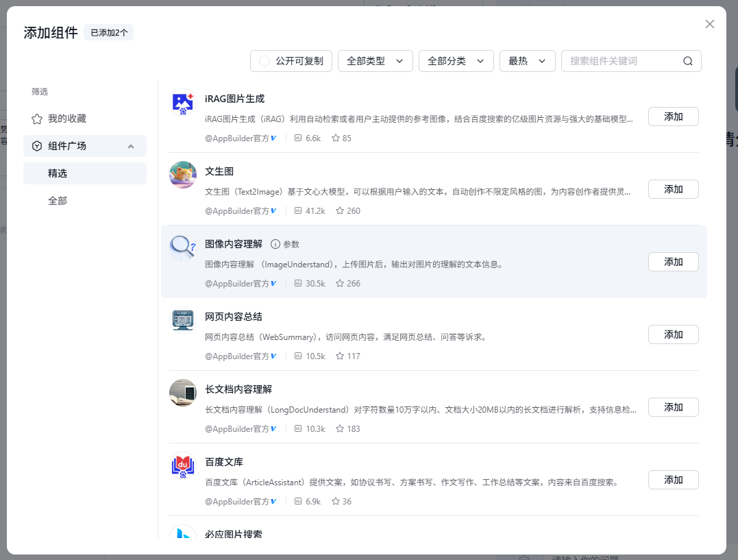Select the 全部 filter item
This screenshot has height=560, width=738.
tap(58, 201)
